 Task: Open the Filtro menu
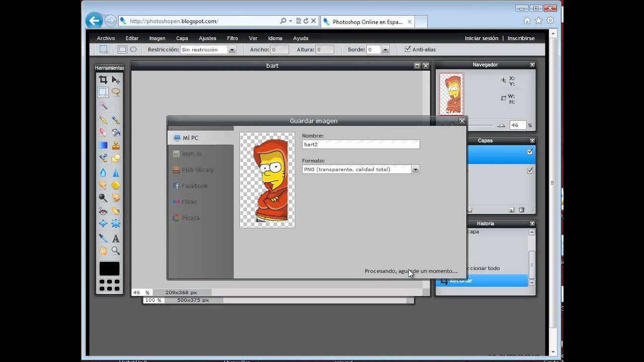pyautogui.click(x=232, y=38)
